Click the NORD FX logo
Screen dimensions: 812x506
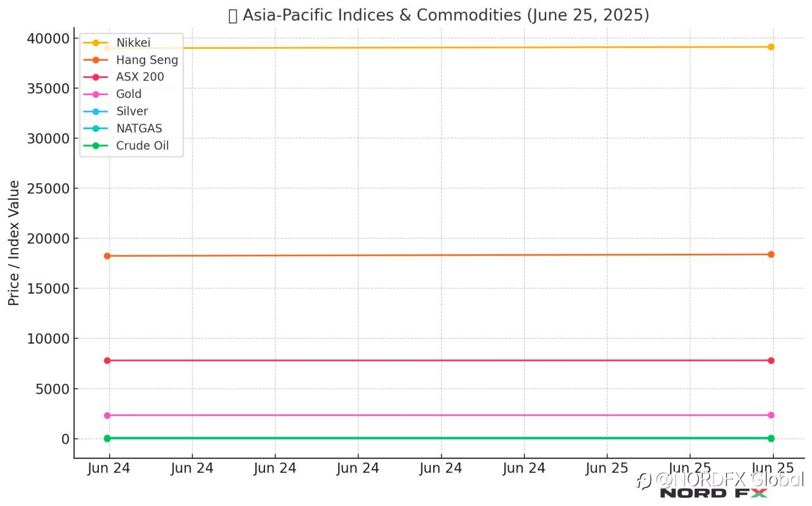click(x=714, y=493)
